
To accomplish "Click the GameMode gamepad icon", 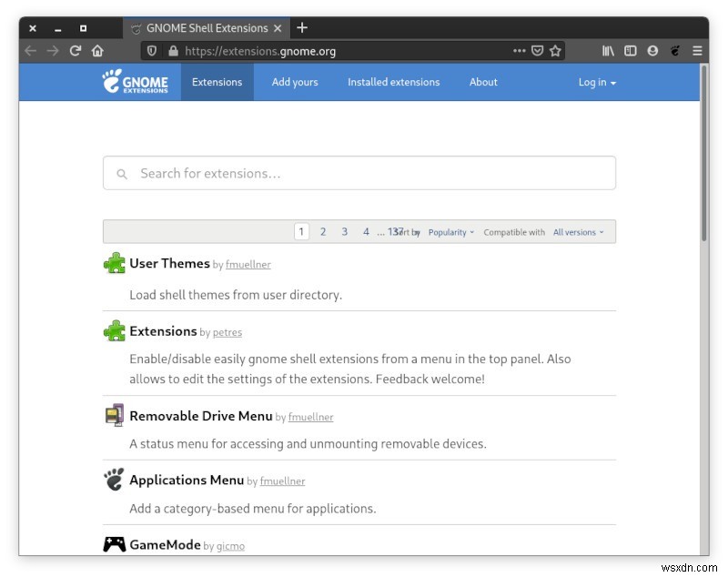I will tap(113, 543).
